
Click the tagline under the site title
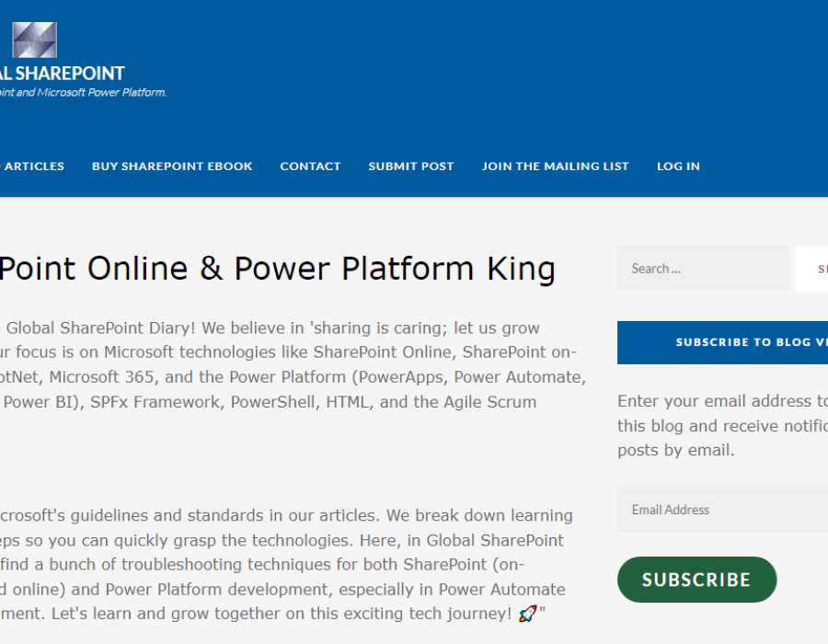click(x=83, y=93)
